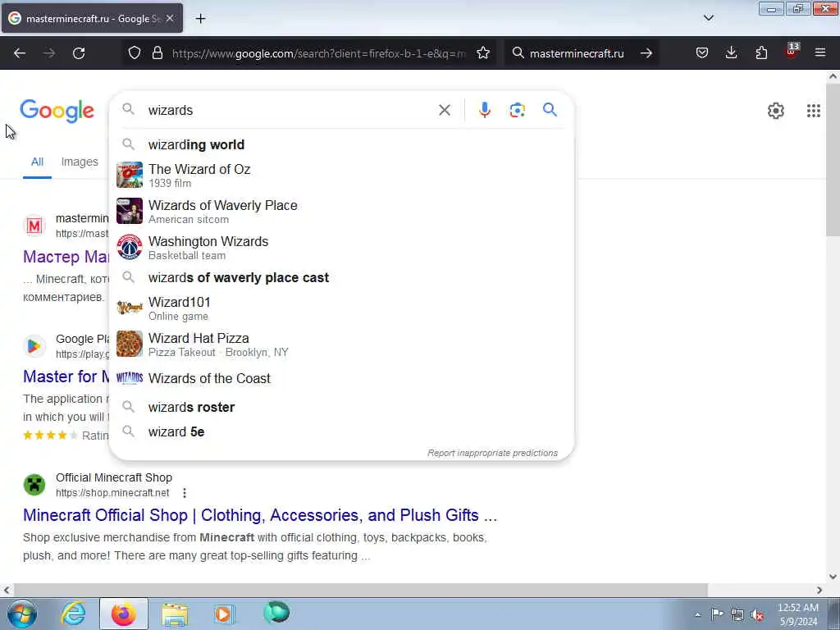Click in the Google search input with 'wizards'
The width and height of the screenshot is (840, 630).
(290, 111)
